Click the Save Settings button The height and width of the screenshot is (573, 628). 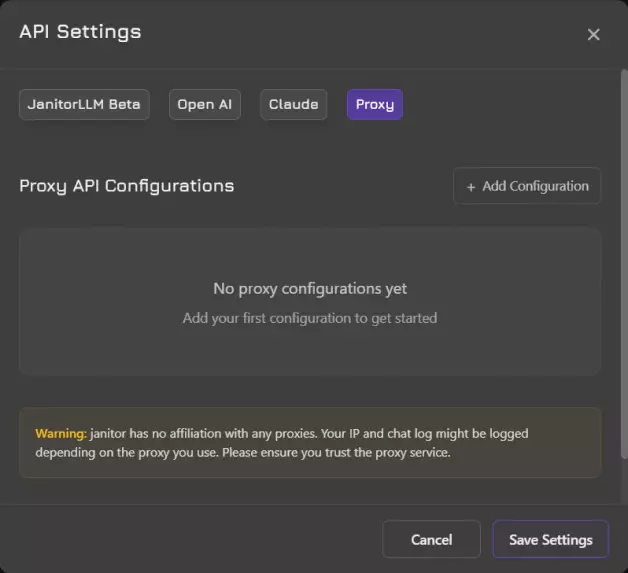coord(551,539)
